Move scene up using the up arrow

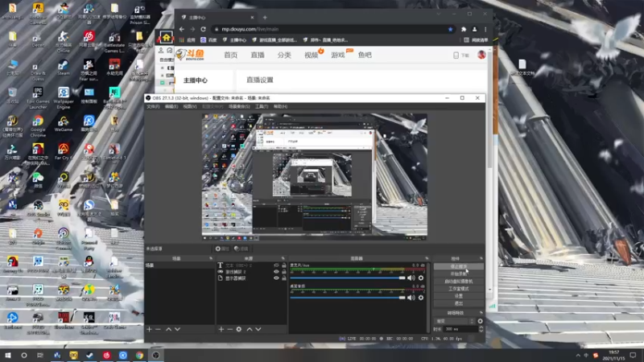168,329
